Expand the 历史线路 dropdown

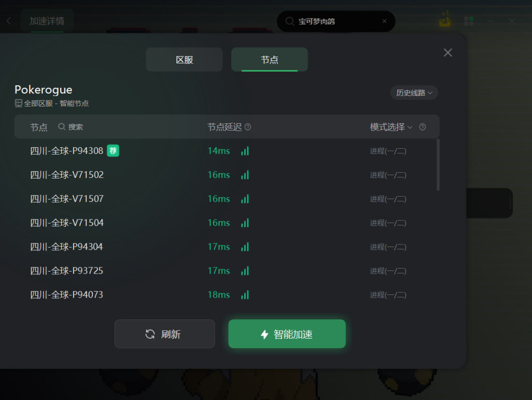414,93
